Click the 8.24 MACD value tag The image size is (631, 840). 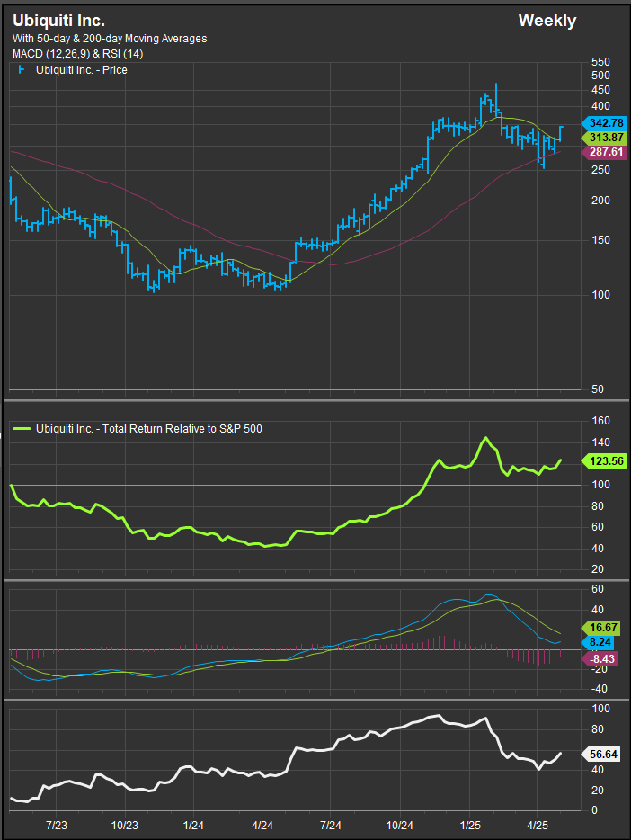coord(597,642)
